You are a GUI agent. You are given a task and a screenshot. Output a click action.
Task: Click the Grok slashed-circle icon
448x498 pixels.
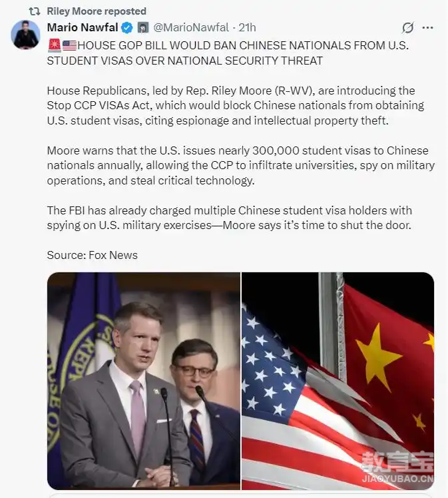click(x=407, y=28)
